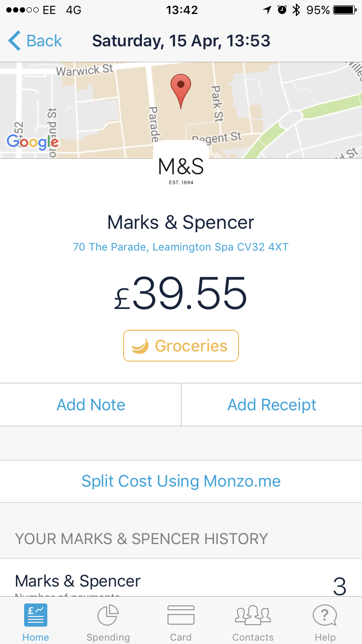The height and width of the screenshot is (644, 362).
Task: Tap the banana Groceries category icon
Action: pyautogui.click(x=140, y=346)
